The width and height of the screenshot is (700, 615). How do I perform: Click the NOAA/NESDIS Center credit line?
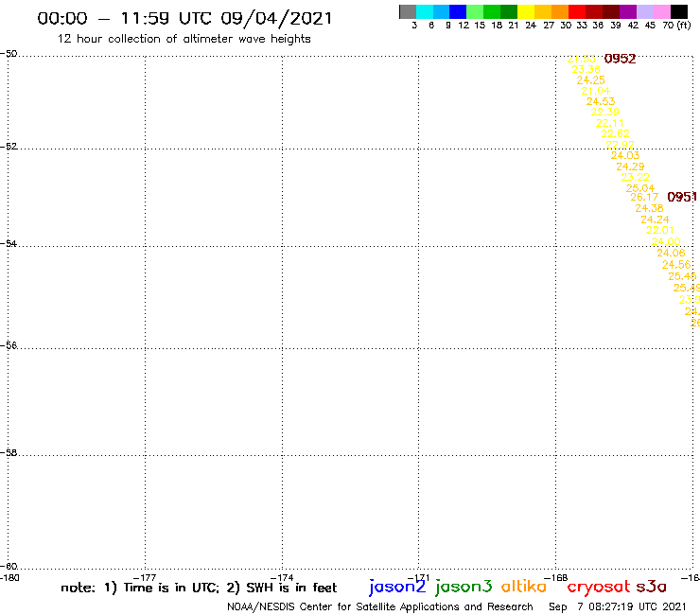click(x=380, y=607)
